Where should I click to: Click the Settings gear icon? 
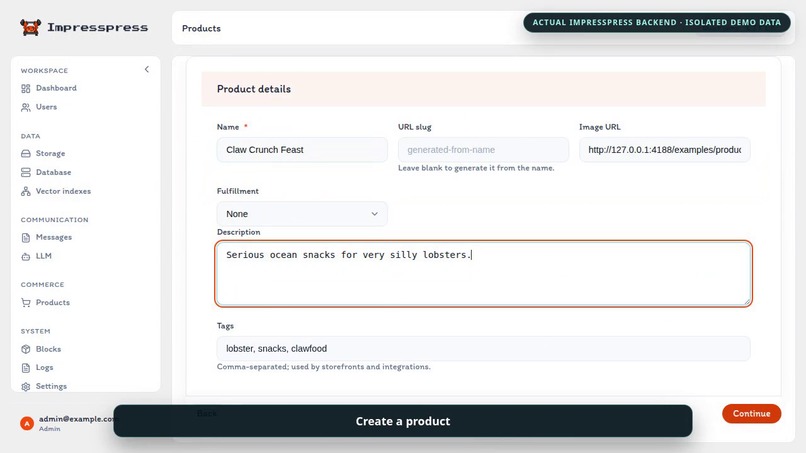[26, 387]
